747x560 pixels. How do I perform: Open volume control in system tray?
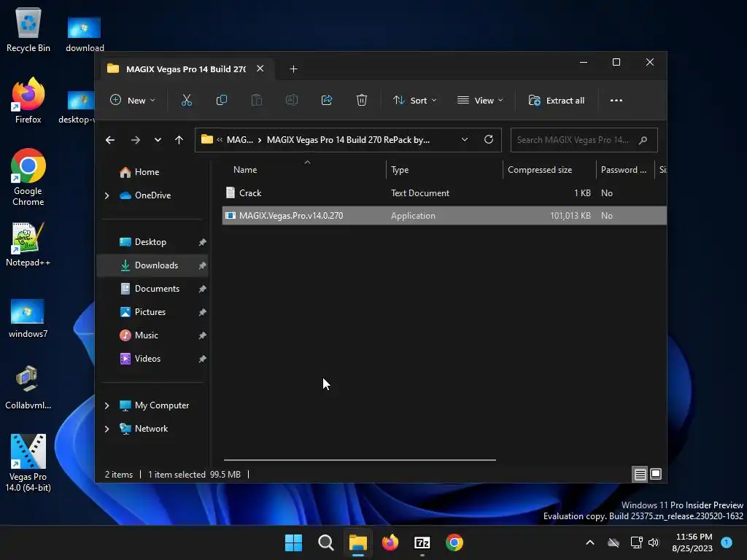pyautogui.click(x=654, y=542)
